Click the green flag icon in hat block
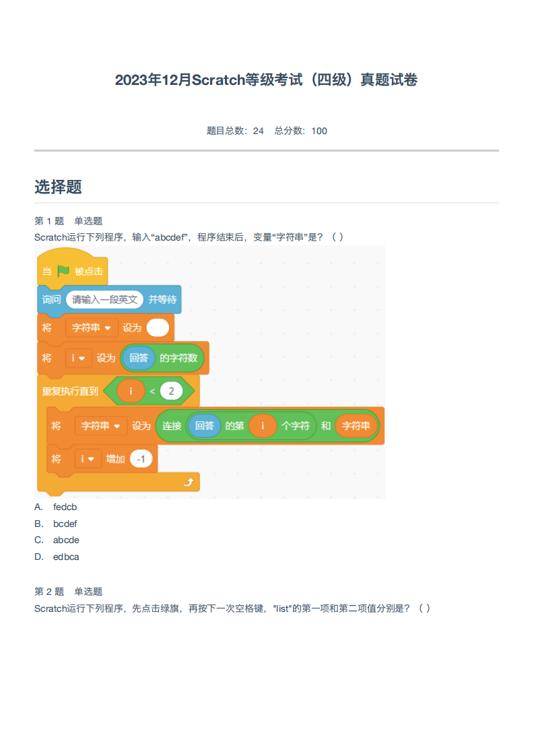Screen dimensions: 534x756 (63, 271)
